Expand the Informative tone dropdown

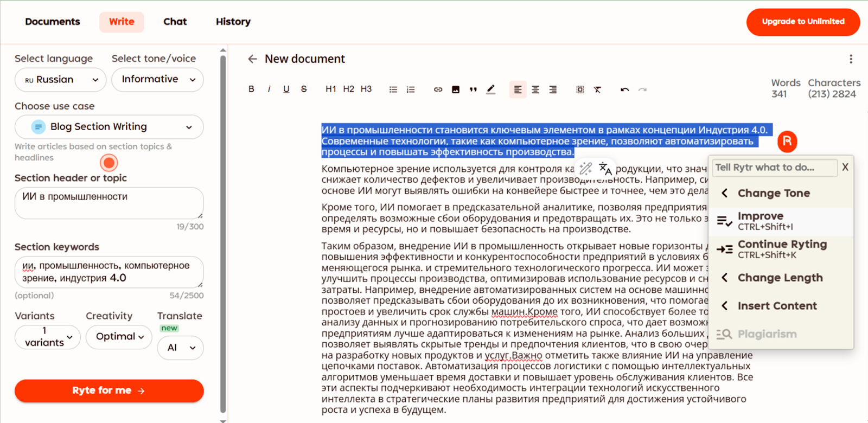[x=157, y=80]
